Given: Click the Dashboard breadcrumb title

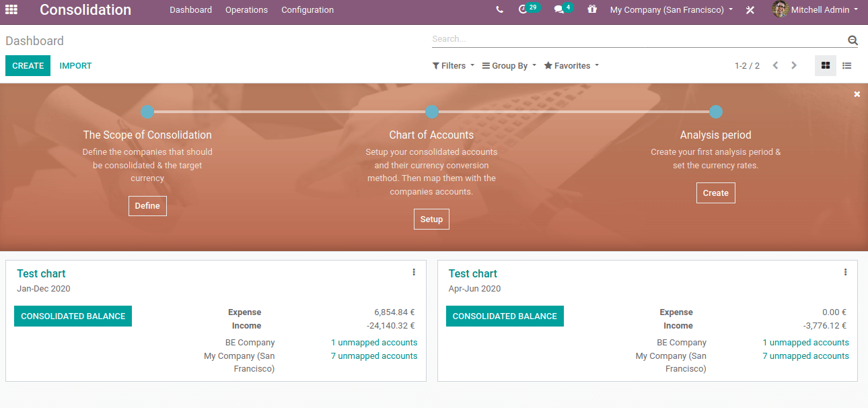Looking at the screenshot, I should pos(34,41).
